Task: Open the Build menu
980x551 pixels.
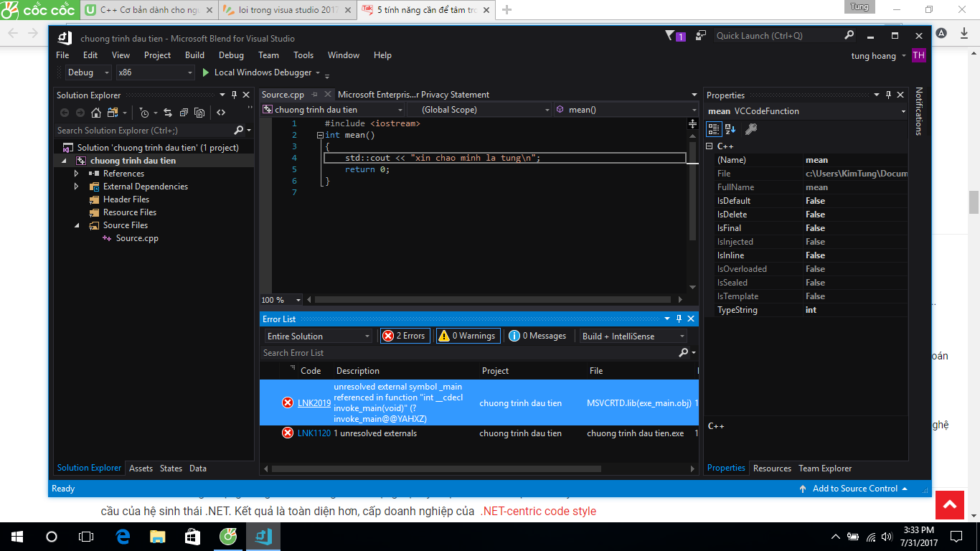Action: pyautogui.click(x=194, y=55)
